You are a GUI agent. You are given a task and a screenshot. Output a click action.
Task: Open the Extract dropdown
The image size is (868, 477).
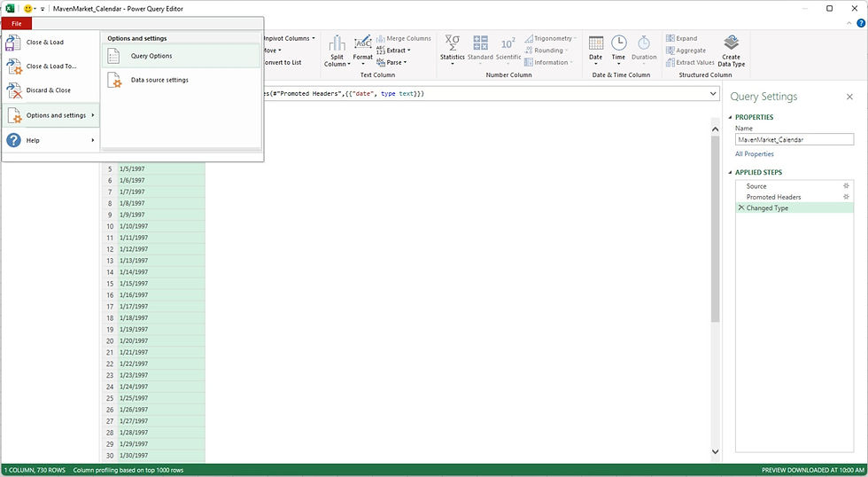click(393, 51)
